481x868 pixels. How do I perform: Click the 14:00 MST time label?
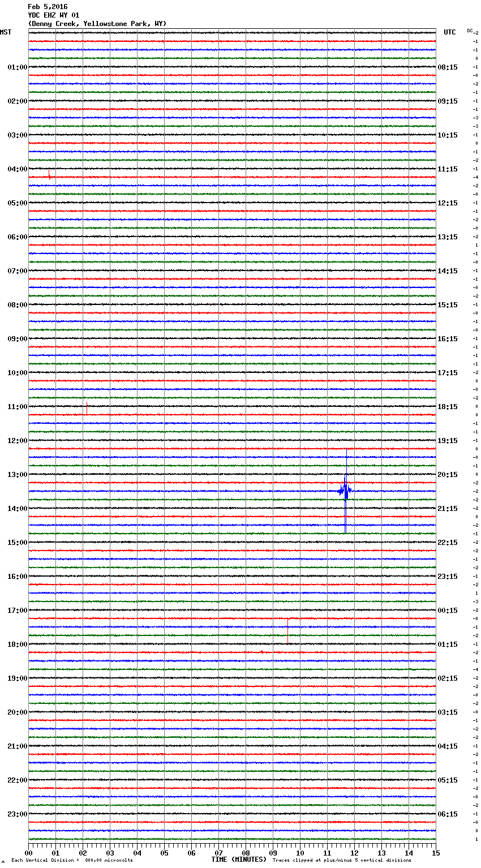[x=18, y=509]
